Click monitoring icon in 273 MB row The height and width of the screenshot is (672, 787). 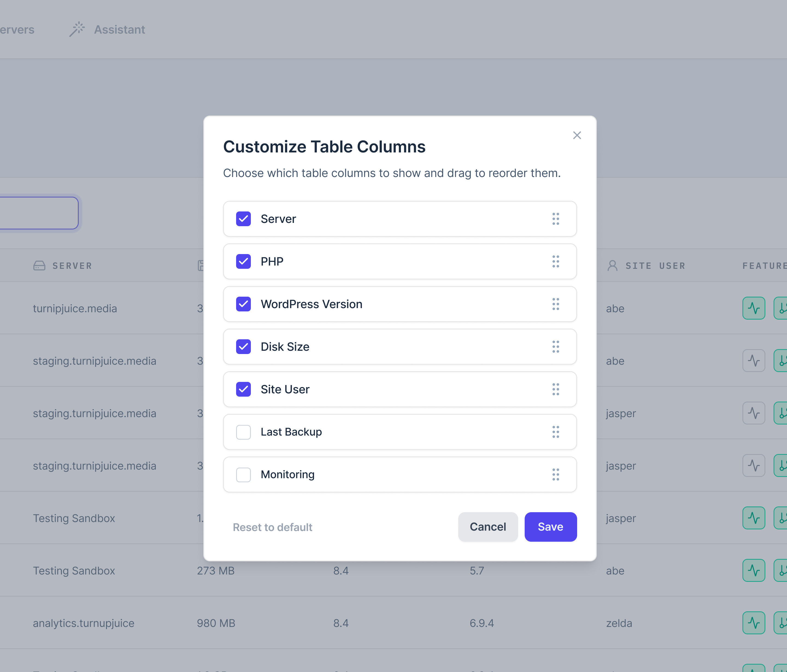754,570
